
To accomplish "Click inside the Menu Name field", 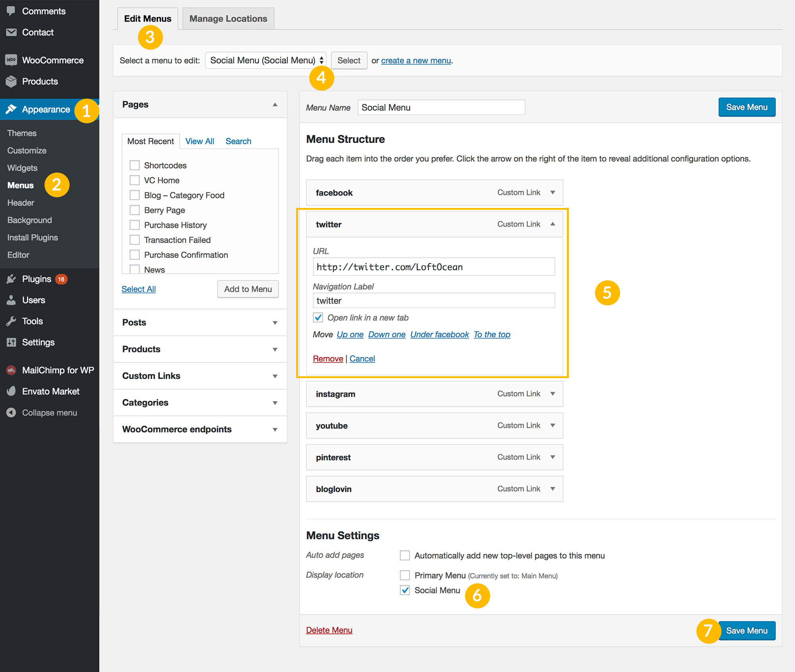I will (x=440, y=107).
